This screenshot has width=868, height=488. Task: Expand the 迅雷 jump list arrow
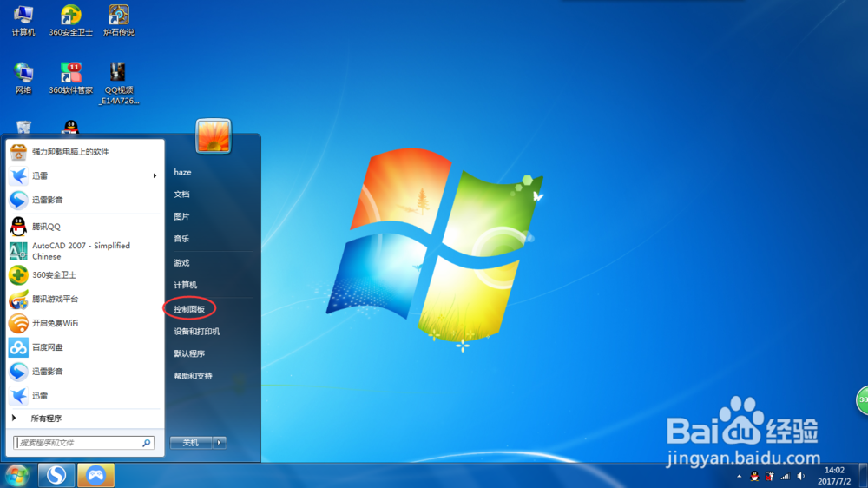click(155, 175)
